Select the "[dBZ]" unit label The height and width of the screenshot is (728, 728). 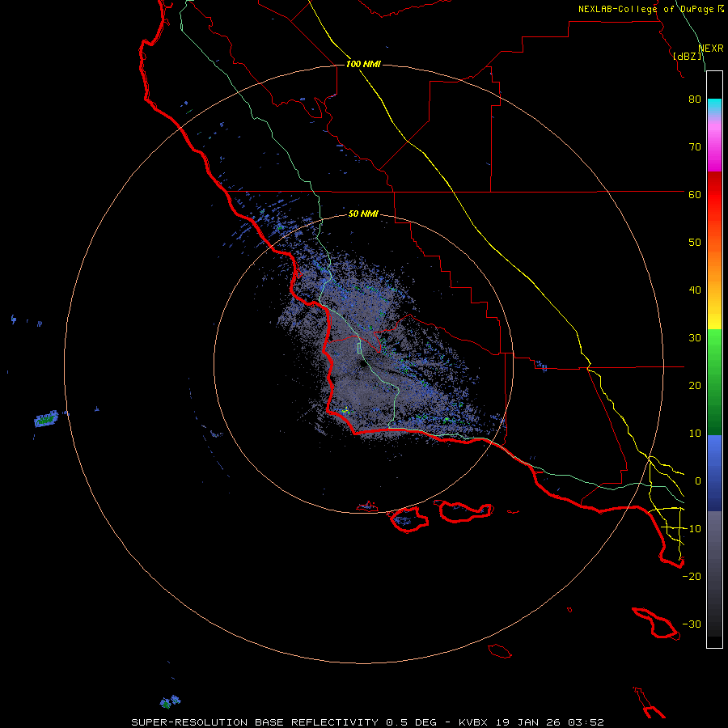[x=688, y=56]
